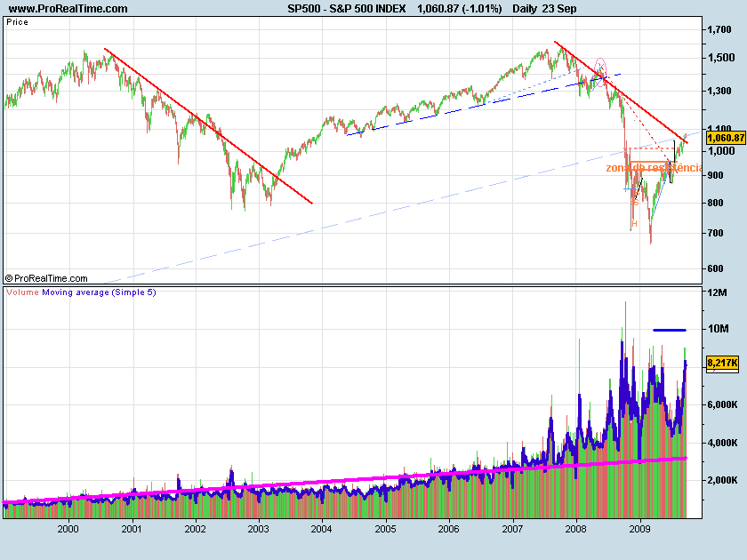Click the orange 'H' annotation near the 2008 low
Image resolution: width=747 pixels, height=560 pixels.
(x=635, y=224)
